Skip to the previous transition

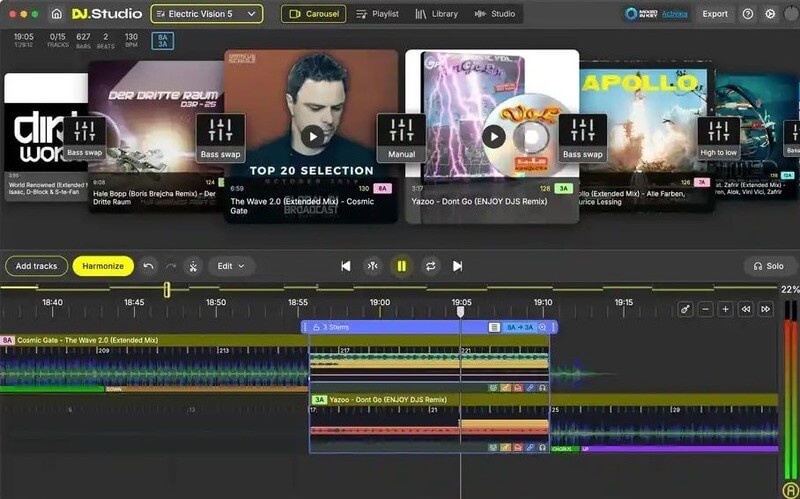pos(346,266)
